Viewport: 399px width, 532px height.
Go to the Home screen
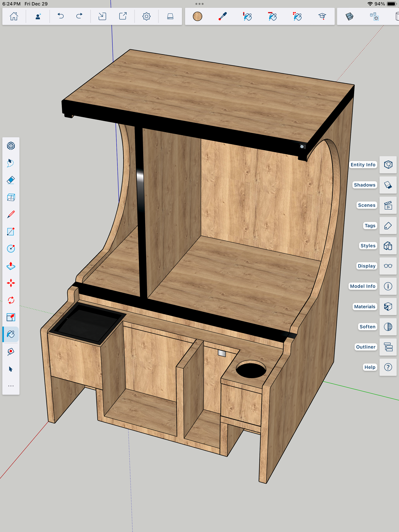(x=14, y=16)
